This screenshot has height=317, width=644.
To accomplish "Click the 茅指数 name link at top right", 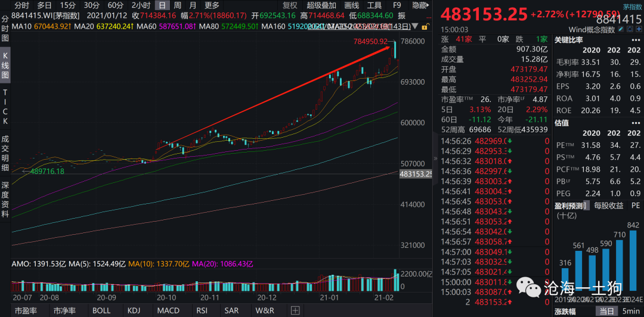I will (632, 7).
